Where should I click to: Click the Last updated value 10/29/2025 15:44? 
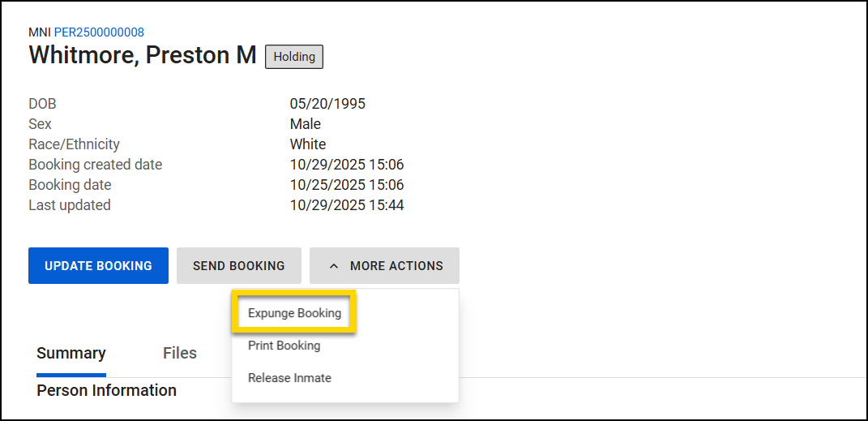click(x=347, y=205)
